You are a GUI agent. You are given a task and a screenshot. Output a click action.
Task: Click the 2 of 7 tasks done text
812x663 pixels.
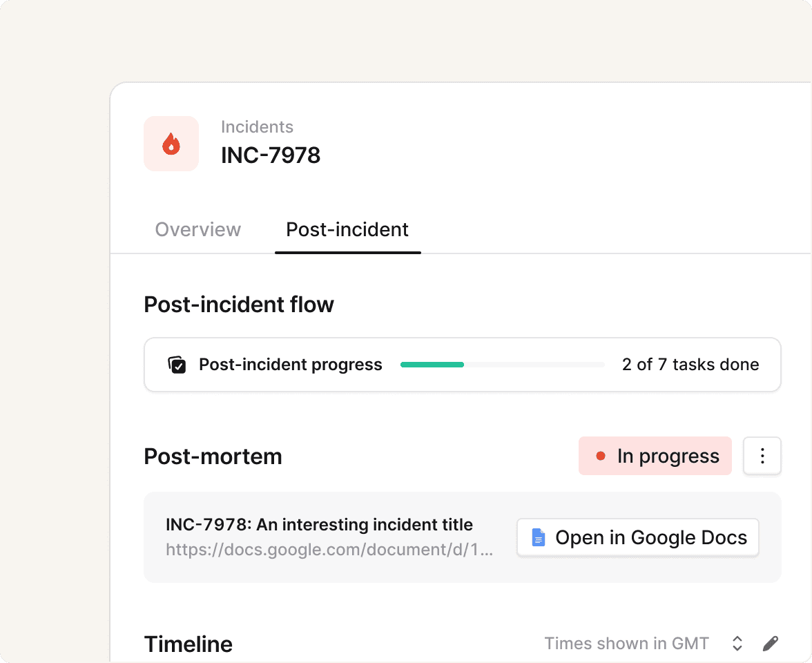point(690,365)
